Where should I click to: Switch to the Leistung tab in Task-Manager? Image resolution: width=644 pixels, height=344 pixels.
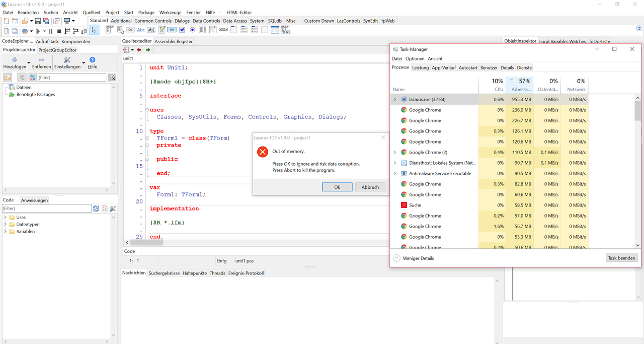420,67
